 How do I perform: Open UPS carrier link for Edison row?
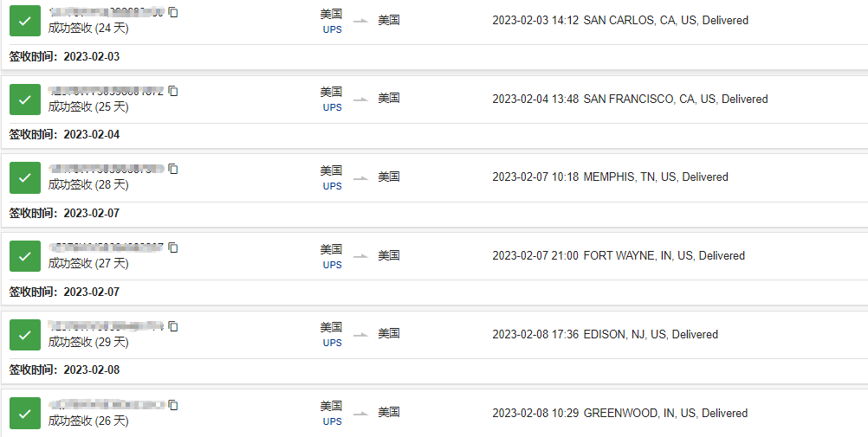[332, 343]
